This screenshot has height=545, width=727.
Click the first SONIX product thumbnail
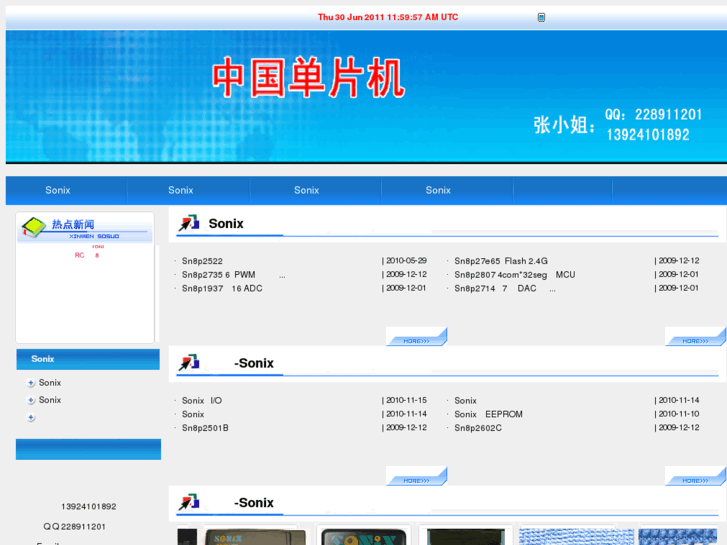(x=255, y=537)
